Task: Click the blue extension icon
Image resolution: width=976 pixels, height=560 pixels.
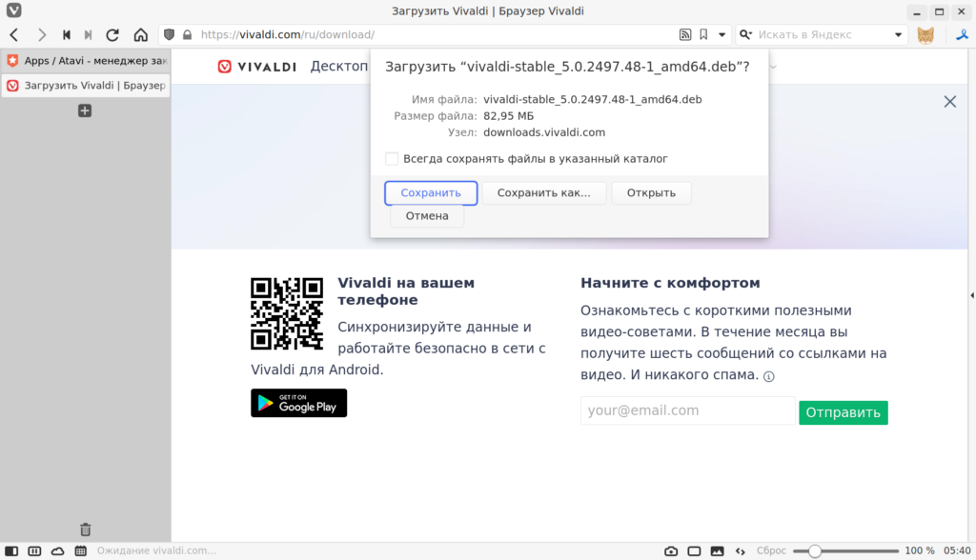Action: tap(963, 35)
